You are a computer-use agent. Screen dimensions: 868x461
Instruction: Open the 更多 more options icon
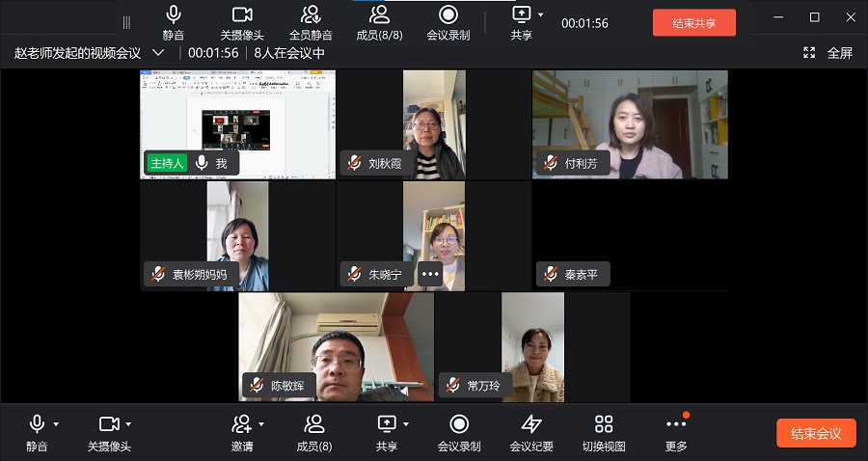(x=676, y=424)
